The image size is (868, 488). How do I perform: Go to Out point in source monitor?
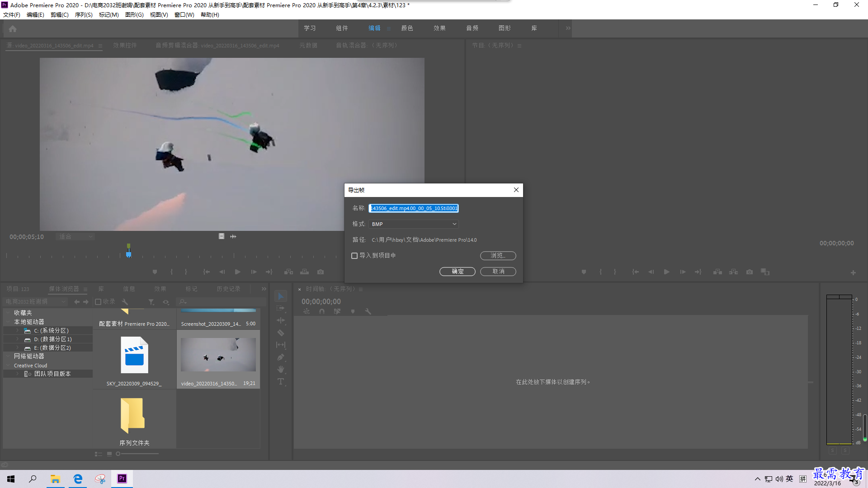pyautogui.click(x=269, y=272)
